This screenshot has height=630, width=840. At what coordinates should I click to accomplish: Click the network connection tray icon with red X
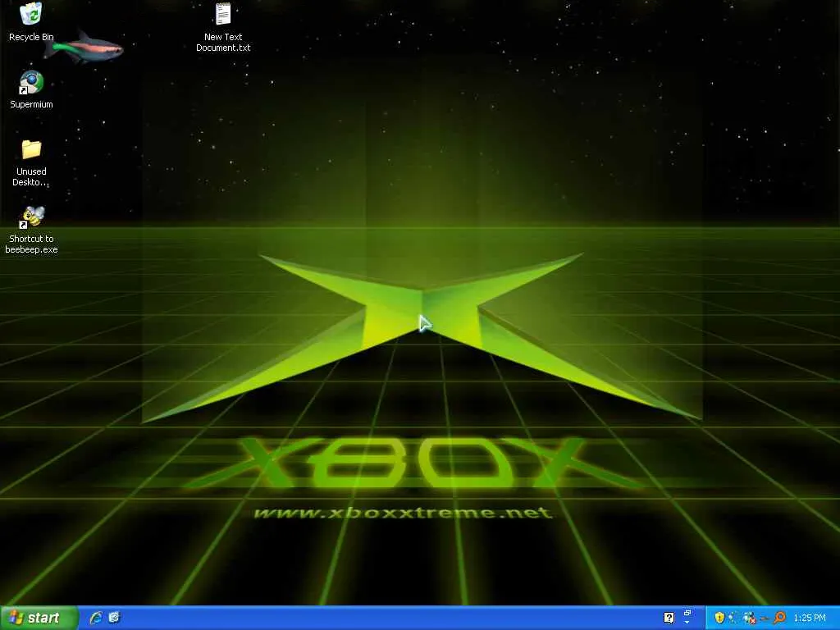click(x=750, y=618)
